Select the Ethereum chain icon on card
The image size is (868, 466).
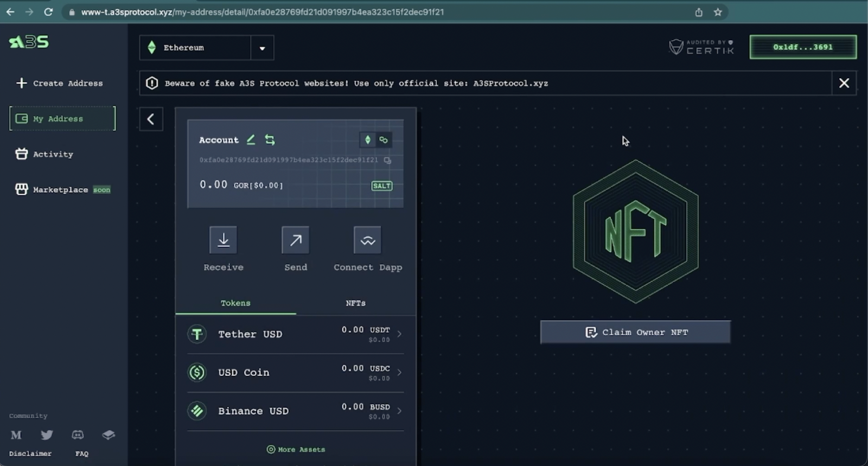tap(368, 140)
